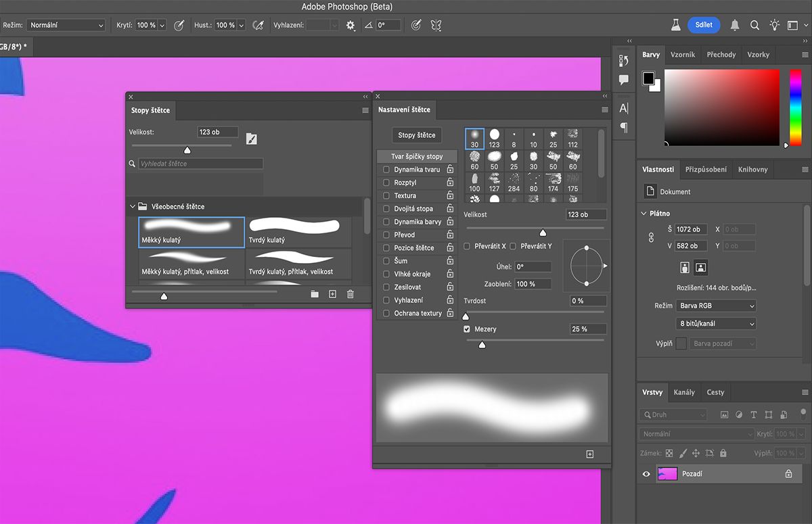This screenshot has width=812, height=524.
Task: Toggle symmetry paint butterfly icon
Action: click(x=436, y=25)
